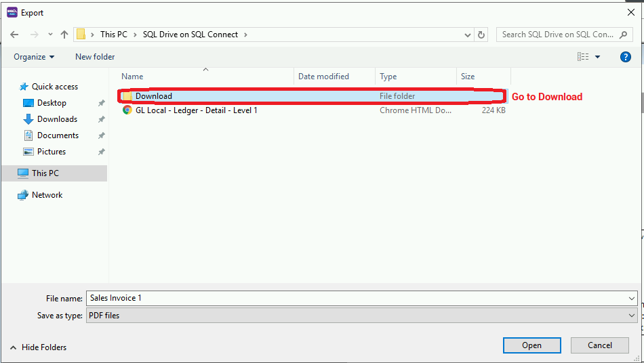
Task: Click the Network globe icon
Action: point(23,195)
